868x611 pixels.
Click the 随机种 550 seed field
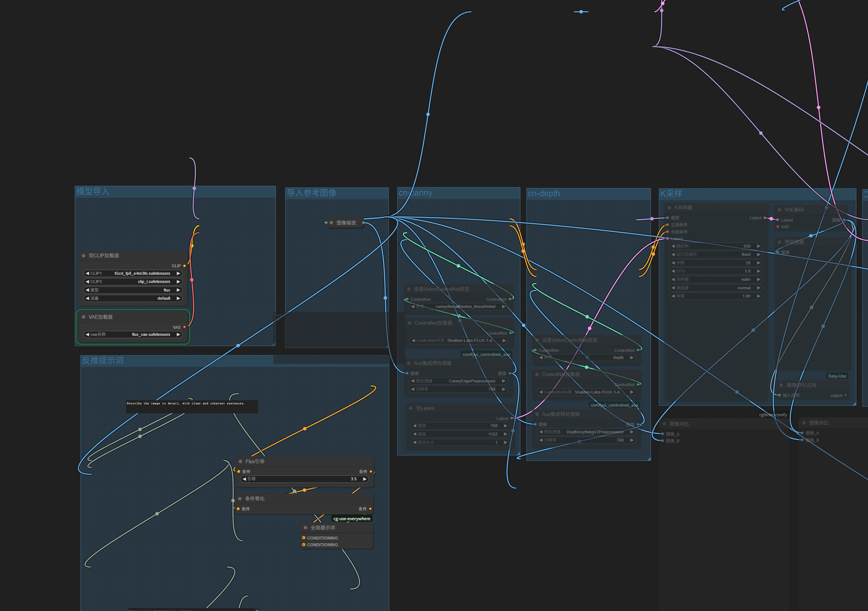point(716,246)
